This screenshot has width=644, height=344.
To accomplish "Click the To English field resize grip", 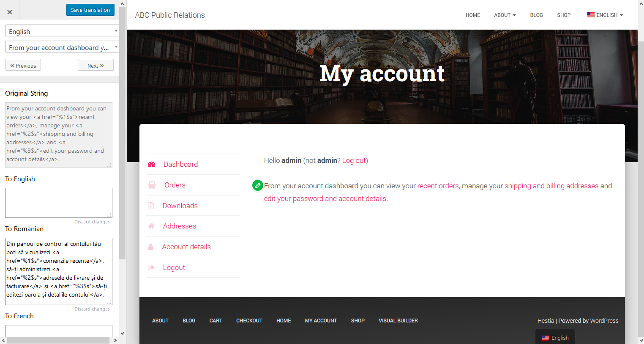I will tap(109, 215).
